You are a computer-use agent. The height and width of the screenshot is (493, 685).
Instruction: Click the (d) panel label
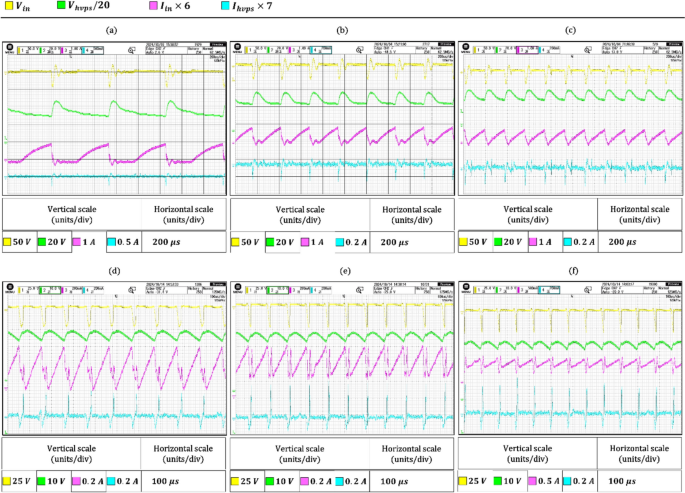coord(114,271)
